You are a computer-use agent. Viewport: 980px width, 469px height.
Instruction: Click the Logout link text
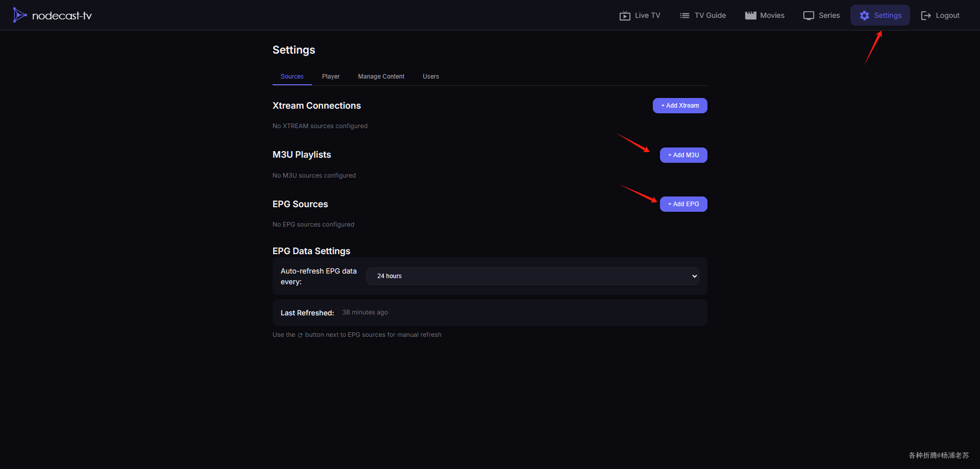(x=947, y=16)
